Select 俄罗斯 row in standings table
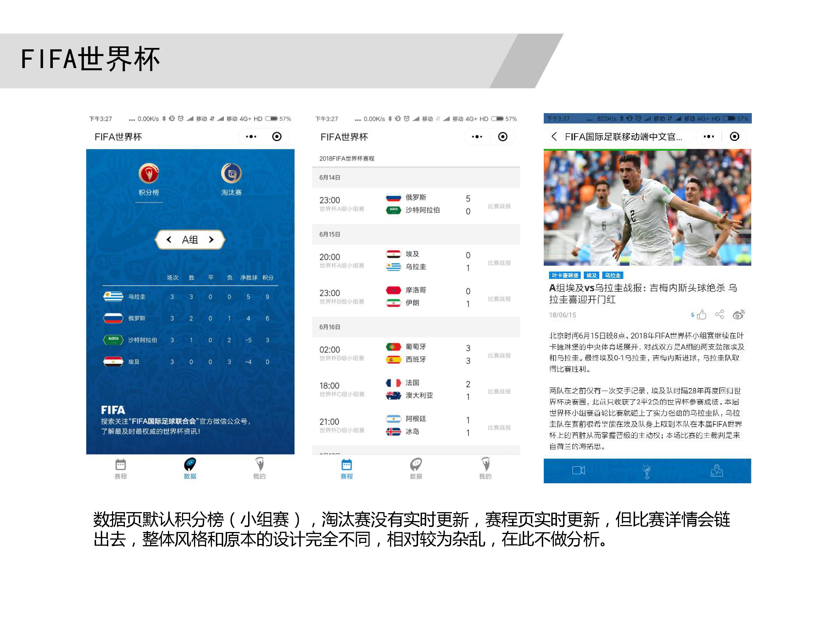The image size is (840, 630). [190, 318]
